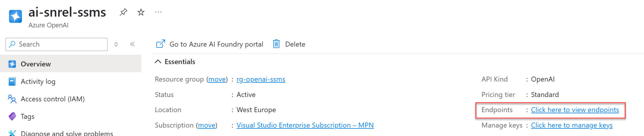Click the Delete trash can icon
Viewport: 644px width, 136px height.
(x=276, y=44)
